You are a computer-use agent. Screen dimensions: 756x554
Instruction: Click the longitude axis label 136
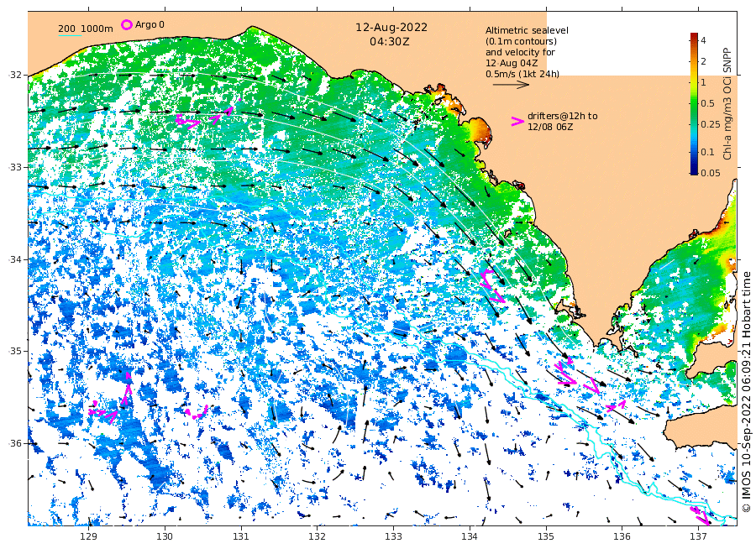click(x=622, y=536)
